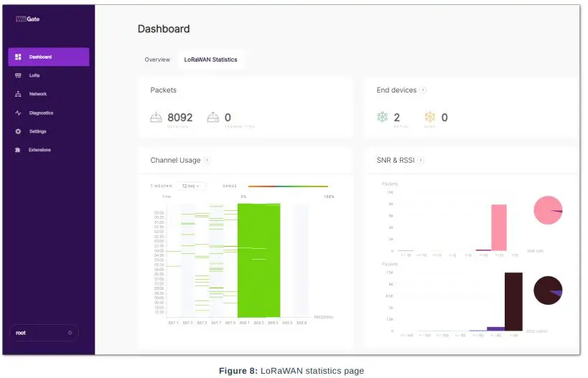Viewport: 588px width, 378px height.
Task: Click the active end devices count 2
Action: click(397, 118)
